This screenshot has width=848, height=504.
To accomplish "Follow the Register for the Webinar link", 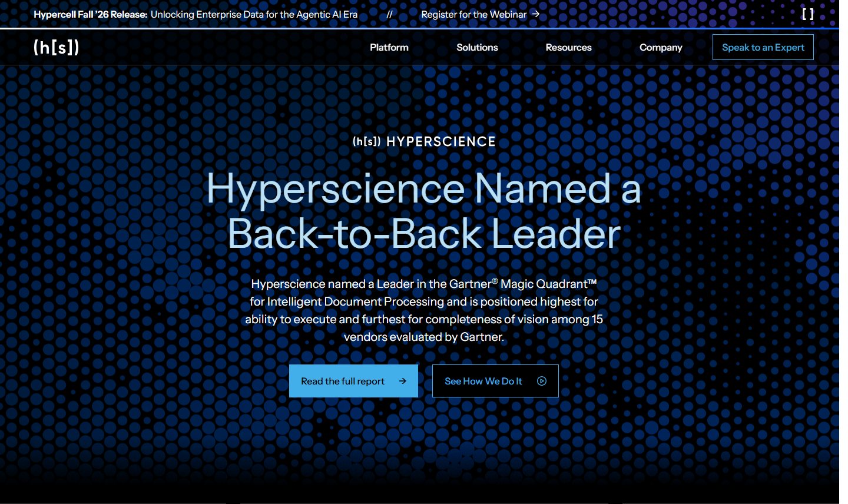I will point(481,14).
